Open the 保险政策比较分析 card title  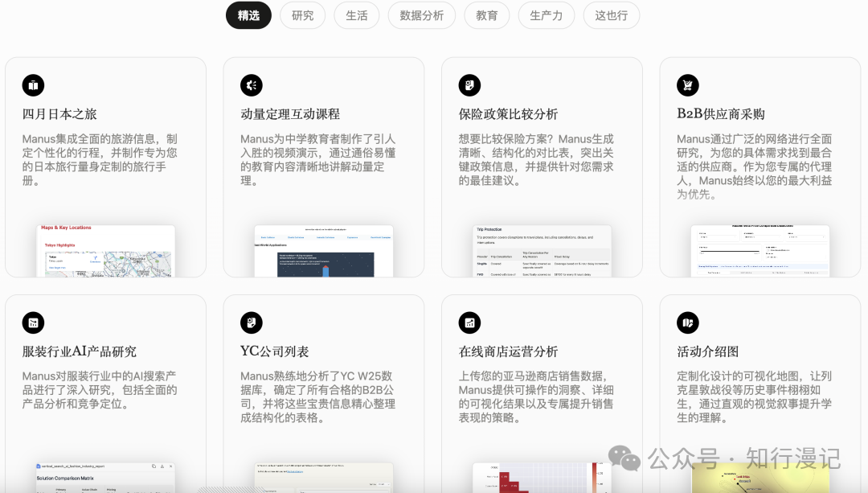(508, 114)
